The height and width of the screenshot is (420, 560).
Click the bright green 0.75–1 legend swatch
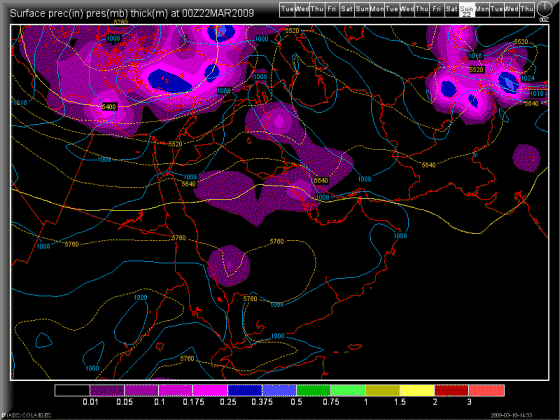coord(348,390)
